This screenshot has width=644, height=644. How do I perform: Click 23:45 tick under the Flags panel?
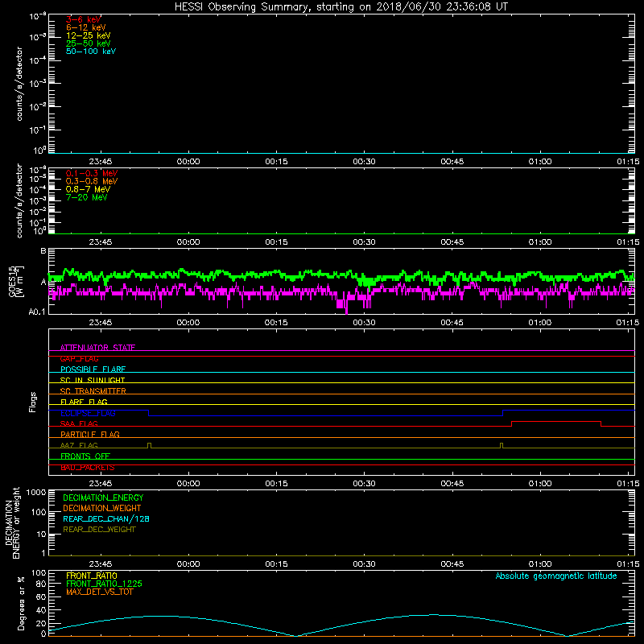[x=100, y=484]
